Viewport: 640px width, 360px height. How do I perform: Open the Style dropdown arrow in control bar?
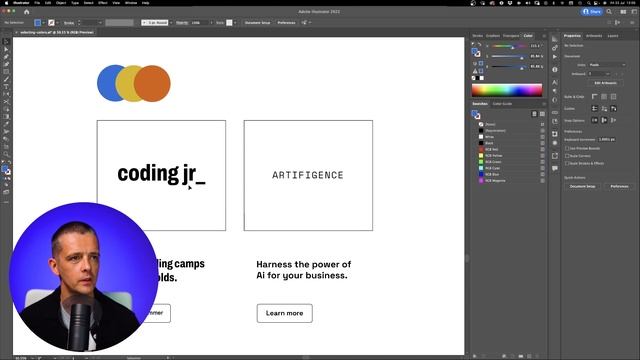(235, 23)
